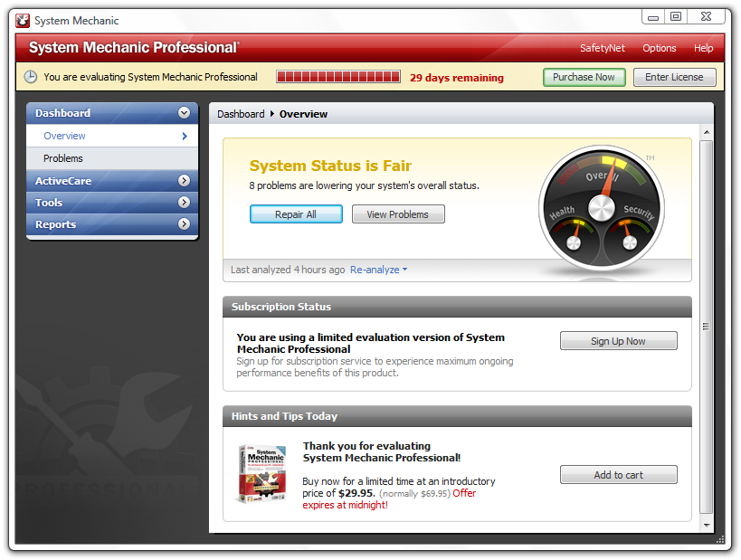Click the window resize grip
The height and width of the screenshot is (560, 741).
pos(719,539)
